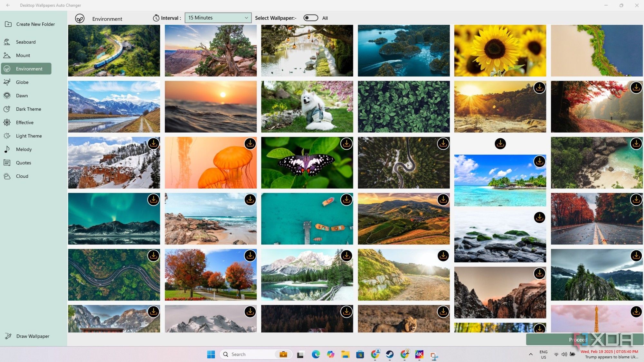Expand the 15 Minutes interval dropdown
644x362 pixels.
[x=218, y=18]
